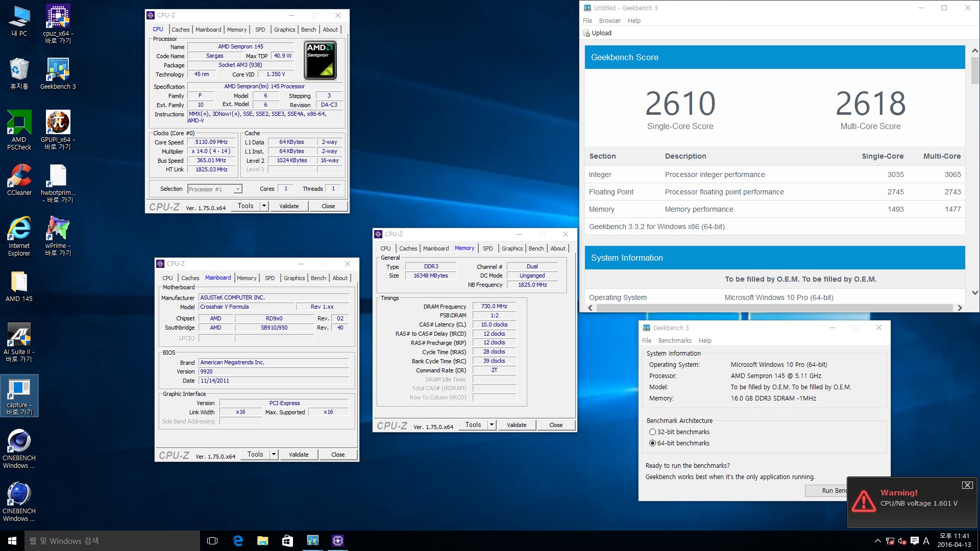
Task: Click Geekbench horizontal scrollbar right arrow
Action: pos(960,308)
